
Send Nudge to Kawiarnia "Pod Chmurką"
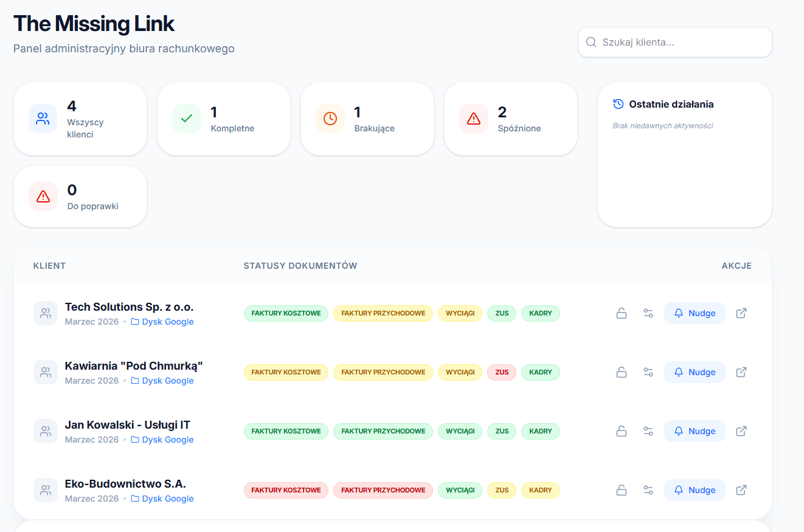(695, 372)
